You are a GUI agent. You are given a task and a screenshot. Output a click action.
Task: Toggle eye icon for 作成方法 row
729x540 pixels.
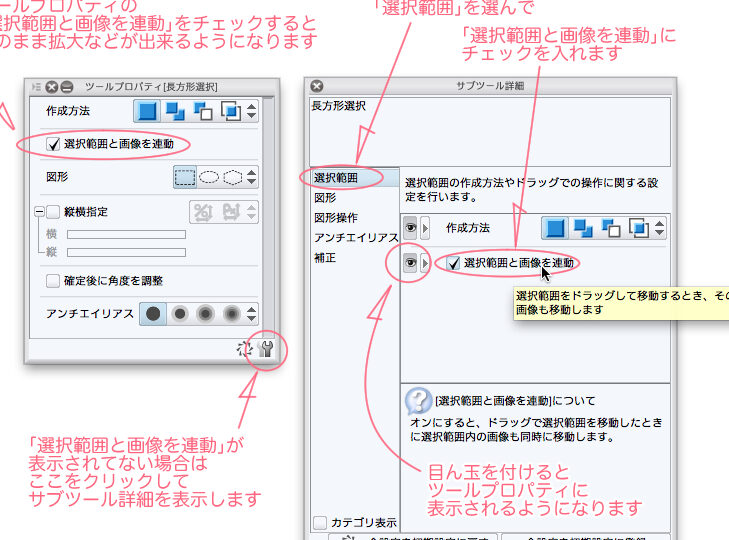click(x=410, y=228)
